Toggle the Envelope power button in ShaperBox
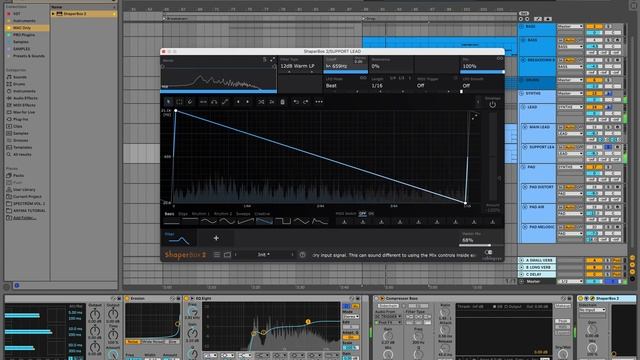 [493, 104]
